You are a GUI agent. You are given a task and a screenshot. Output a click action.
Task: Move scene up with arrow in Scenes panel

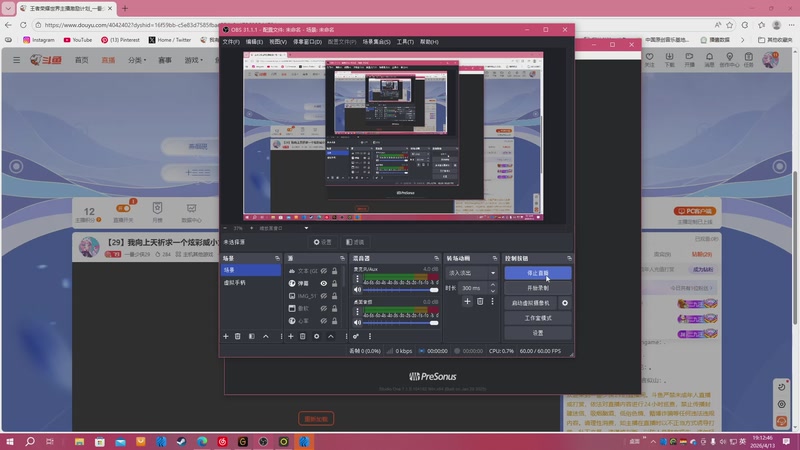pyautogui.click(x=266, y=336)
